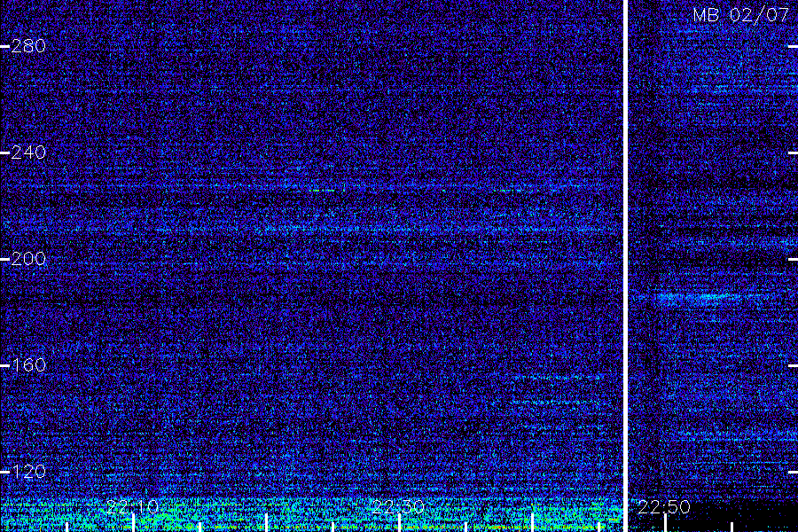Click the MB 02/07 date label
The width and height of the screenshot is (798, 532).
(741, 15)
